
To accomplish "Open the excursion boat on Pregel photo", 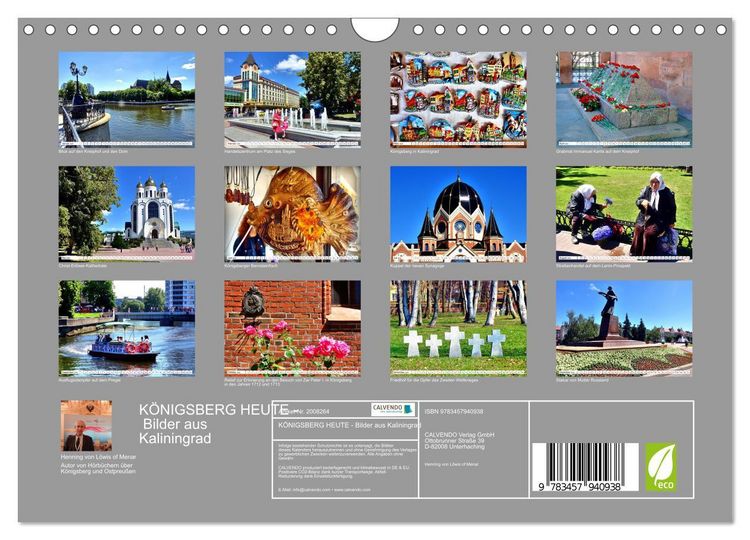I will pyautogui.click(x=127, y=328).
